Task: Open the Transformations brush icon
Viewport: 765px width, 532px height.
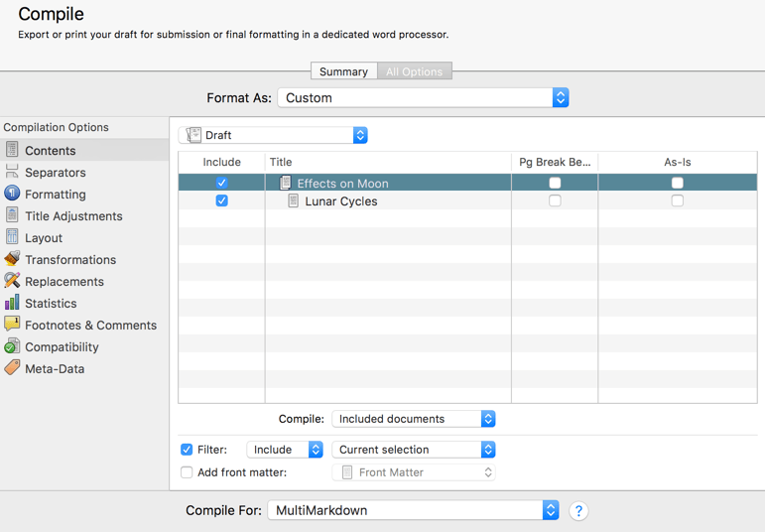Action: (12, 259)
